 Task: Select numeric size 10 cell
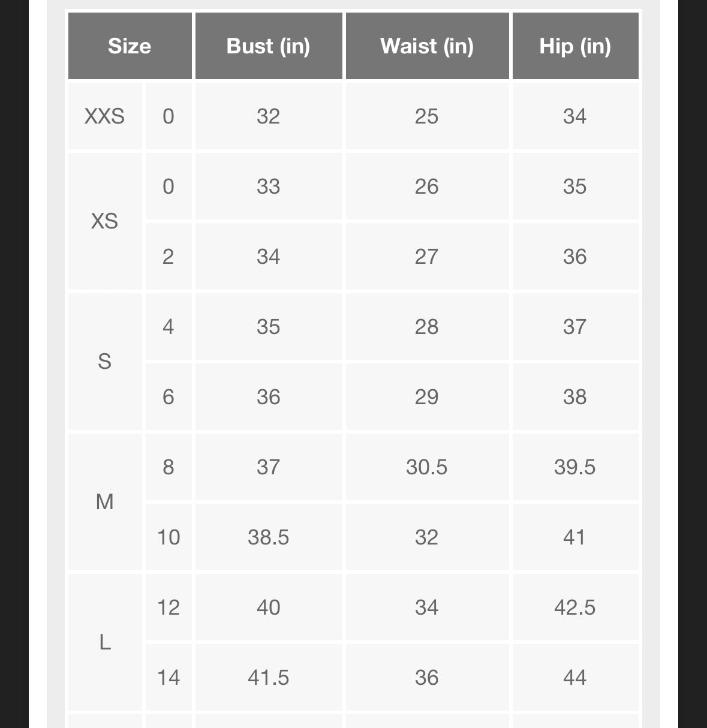coord(169,537)
